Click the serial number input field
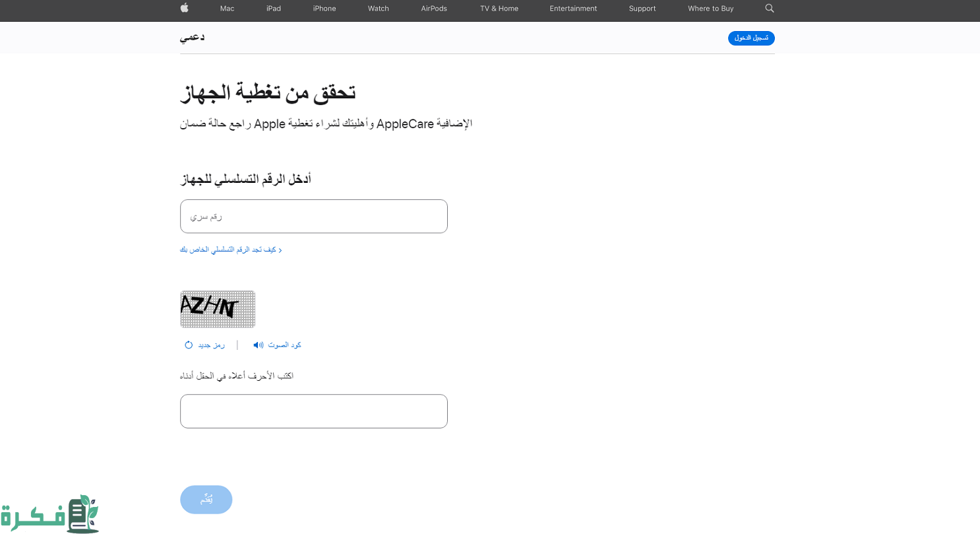This screenshot has height=534, width=980. pyautogui.click(x=314, y=216)
